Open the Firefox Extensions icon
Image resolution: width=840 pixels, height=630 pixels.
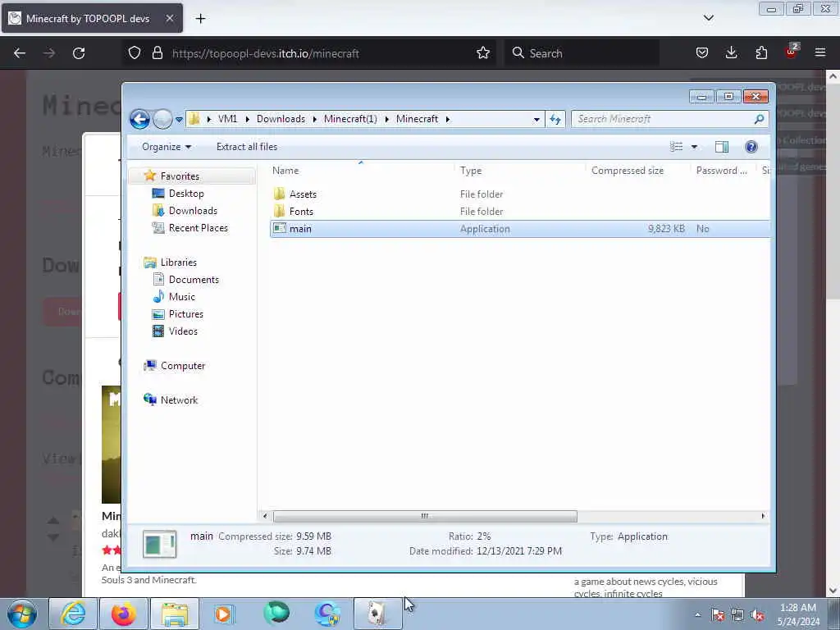pos(761,53)
